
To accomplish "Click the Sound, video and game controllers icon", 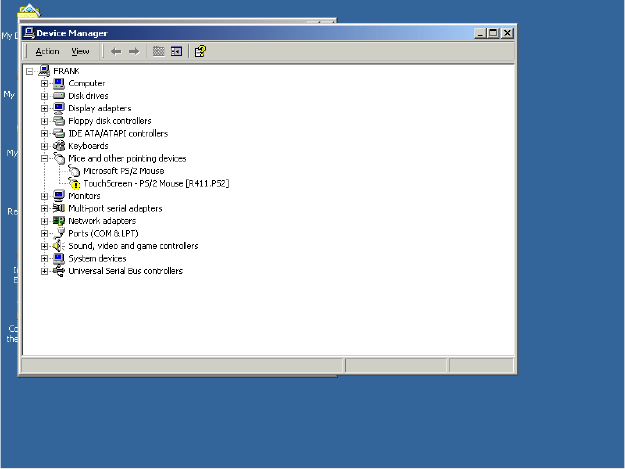I will 59,246.
